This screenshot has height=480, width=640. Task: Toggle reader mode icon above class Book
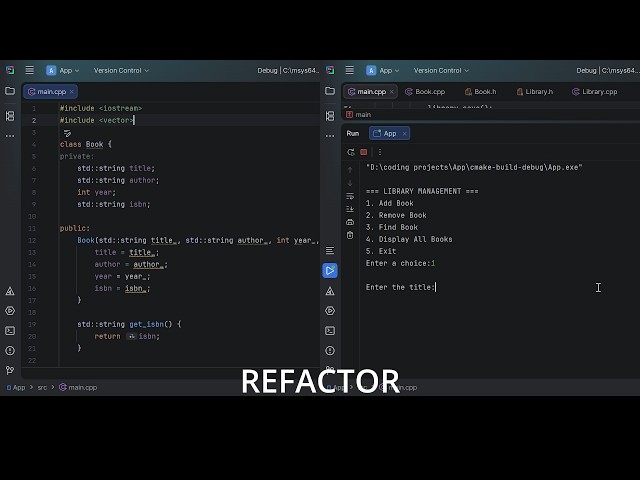67,133
